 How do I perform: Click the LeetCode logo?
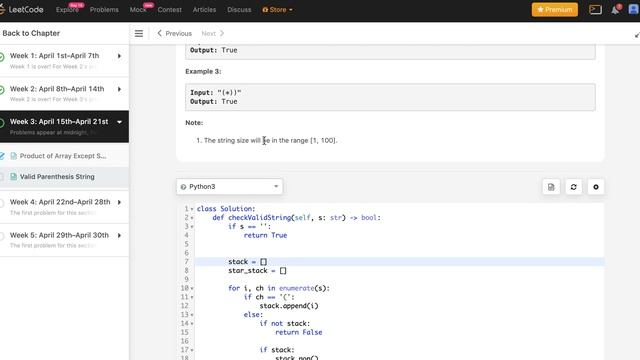pos(21,9)
